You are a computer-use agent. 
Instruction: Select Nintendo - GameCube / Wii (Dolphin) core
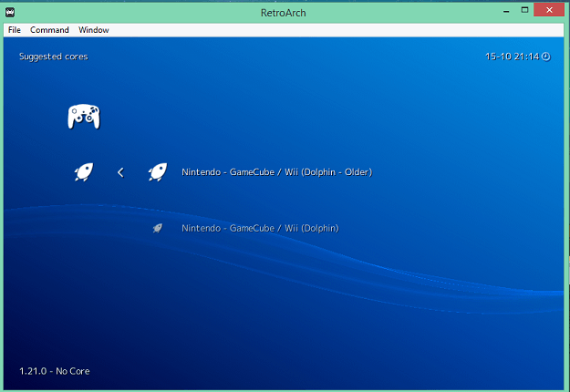point(260,228)
